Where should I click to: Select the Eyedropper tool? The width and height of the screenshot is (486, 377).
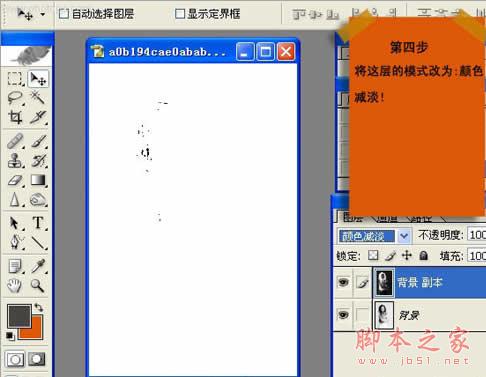point(38,266)
